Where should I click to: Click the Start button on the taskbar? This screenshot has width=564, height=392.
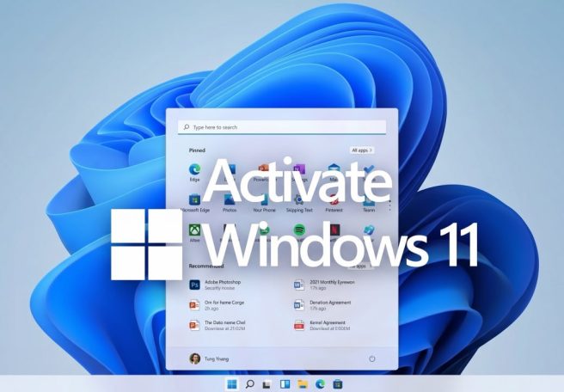(232, 384)
